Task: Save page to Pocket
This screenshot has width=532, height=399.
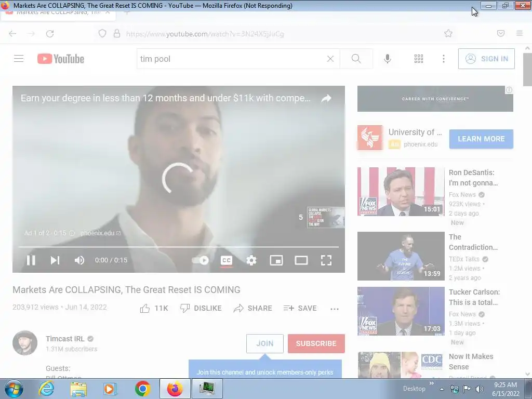Action: (x=500, y=33)
